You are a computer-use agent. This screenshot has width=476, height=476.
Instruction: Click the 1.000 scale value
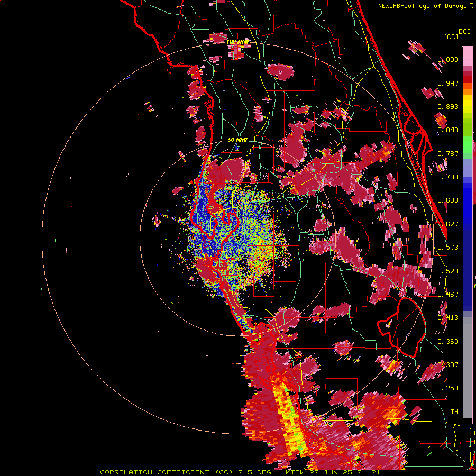point(448,59)
